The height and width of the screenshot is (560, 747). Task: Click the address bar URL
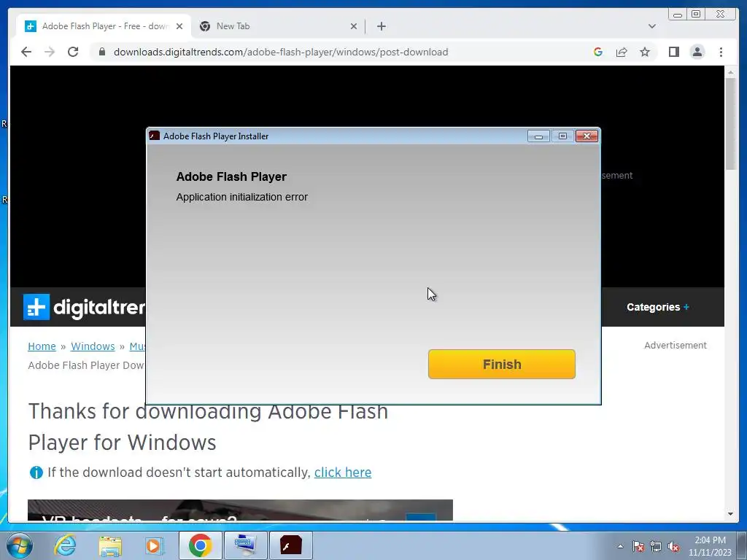[281, 52]
